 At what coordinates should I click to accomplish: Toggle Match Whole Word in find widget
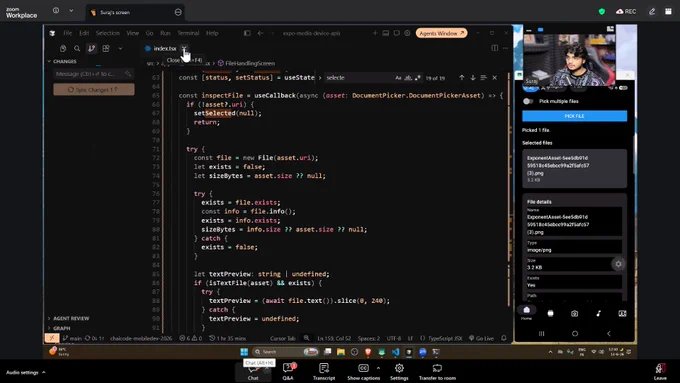tap(408, 78)
